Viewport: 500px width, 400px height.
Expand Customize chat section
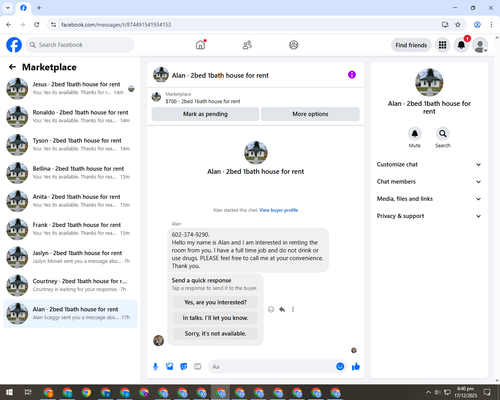[x=429, y=164]
